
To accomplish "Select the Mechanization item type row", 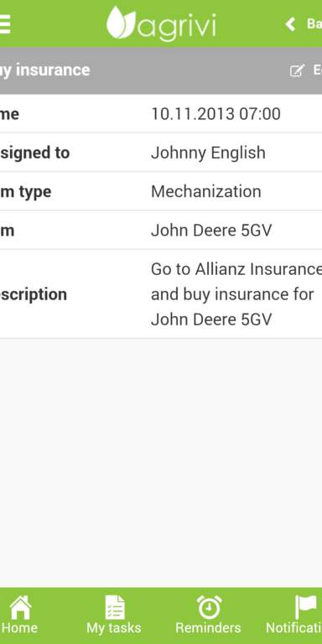I will 161,191.
